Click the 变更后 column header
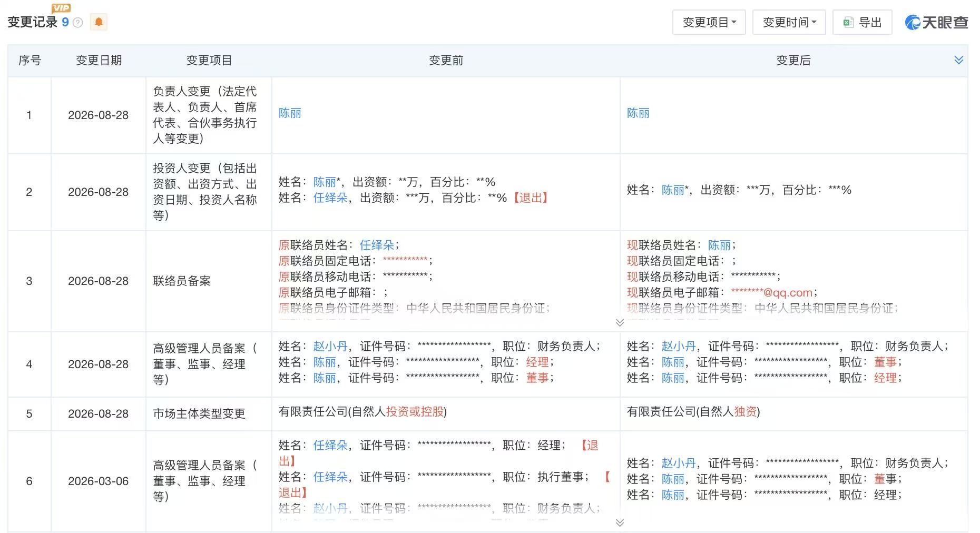 [x=793, y=61]
